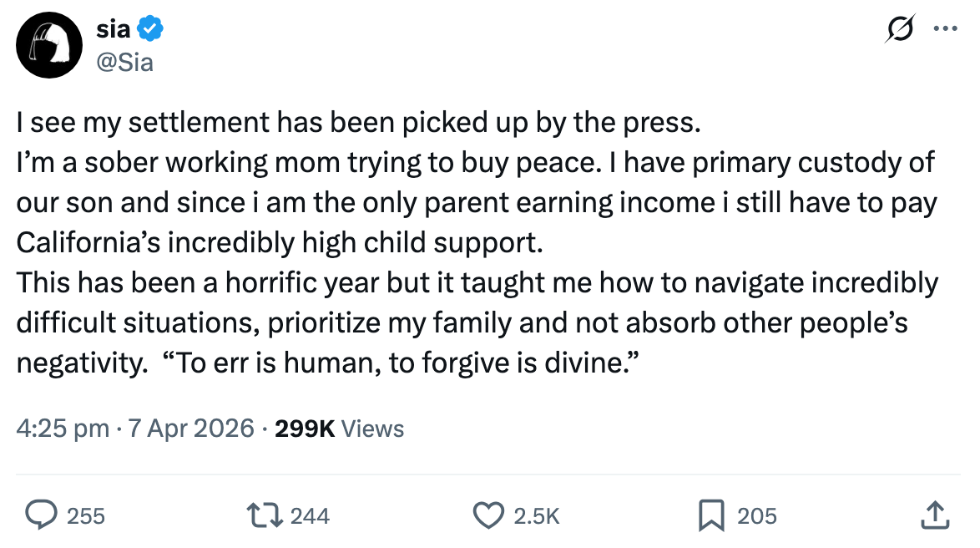Open the three-dot More options menu
Viewport: 980px width, 548px height.
(945, 29)
